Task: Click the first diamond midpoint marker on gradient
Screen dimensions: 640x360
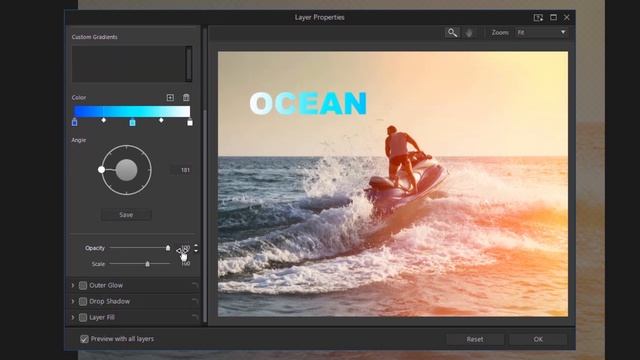Action: (104, 120)
